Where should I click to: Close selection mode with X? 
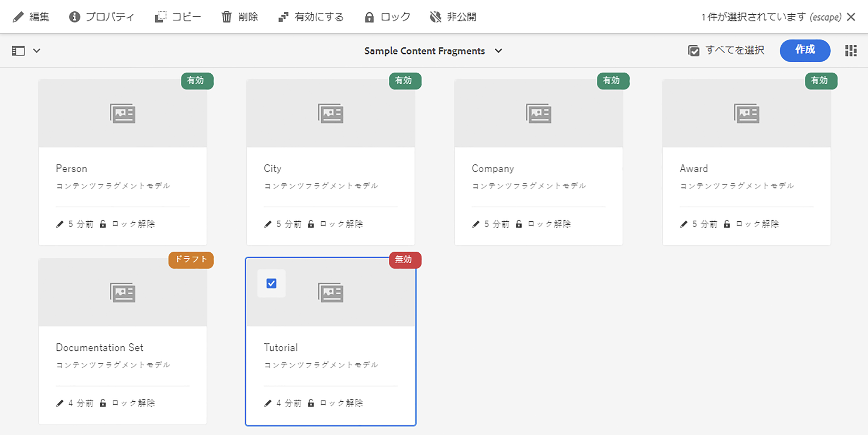[x=851, y=17]
